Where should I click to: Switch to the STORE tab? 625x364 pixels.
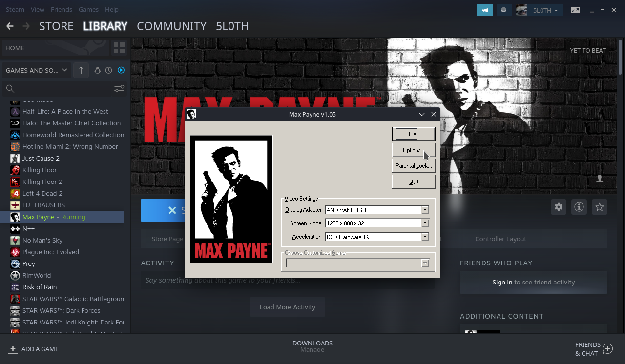(56, 26)
